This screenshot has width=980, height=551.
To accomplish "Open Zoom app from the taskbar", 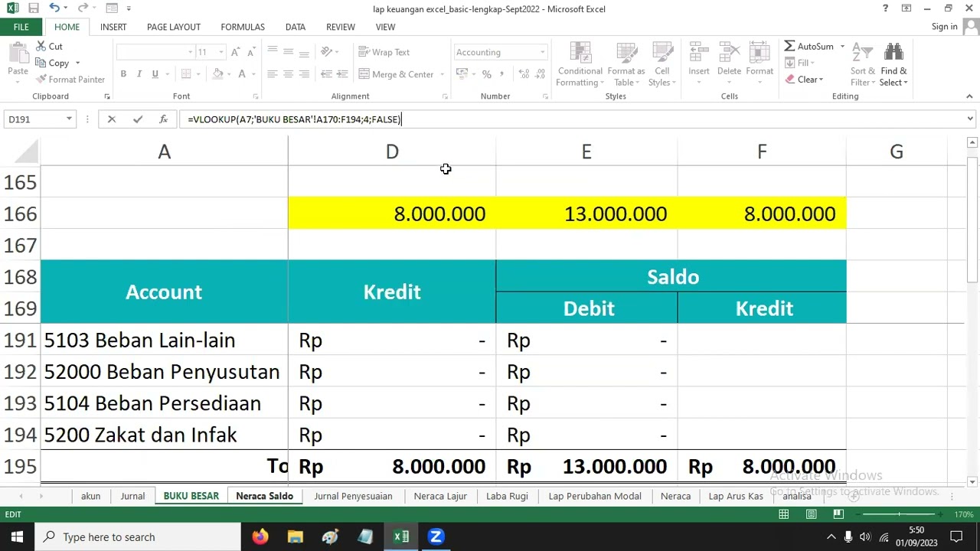I will click(436, 537).
